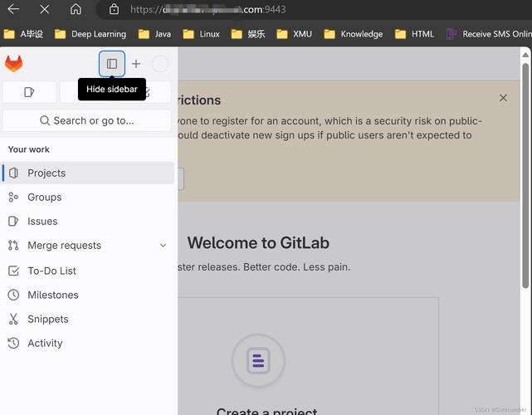This screenshot has height=415, width=532.
Task: Click the browser address bar URL
Action: (x=208, y=9)
